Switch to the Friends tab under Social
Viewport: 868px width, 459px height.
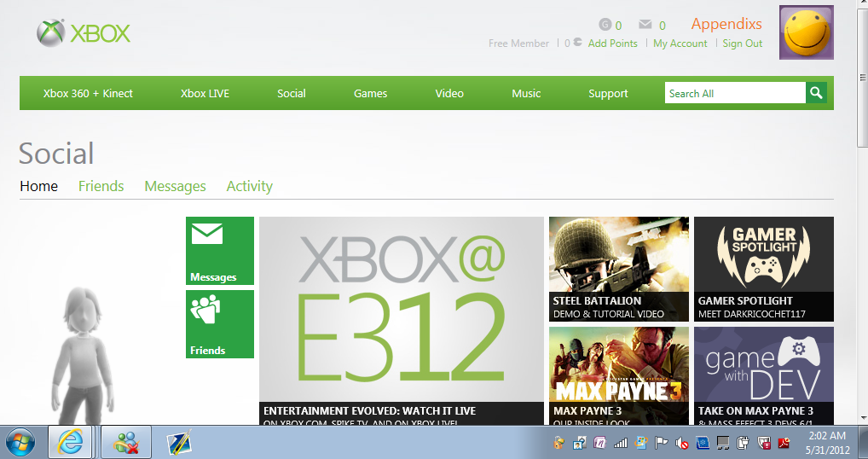tap(101, 186)
